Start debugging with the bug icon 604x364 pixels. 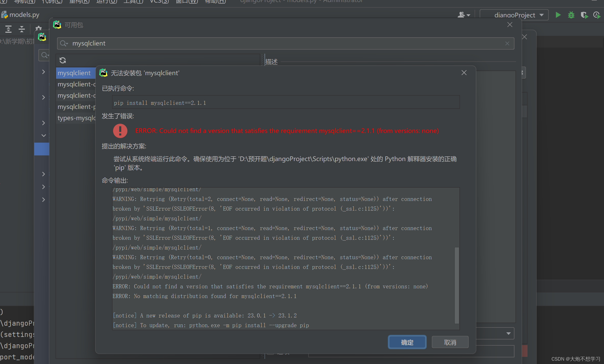571,15
